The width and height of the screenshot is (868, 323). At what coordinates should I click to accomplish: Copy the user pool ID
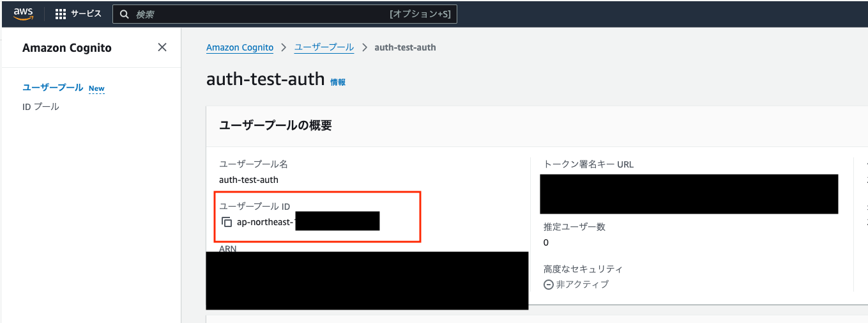click(227, 222)
